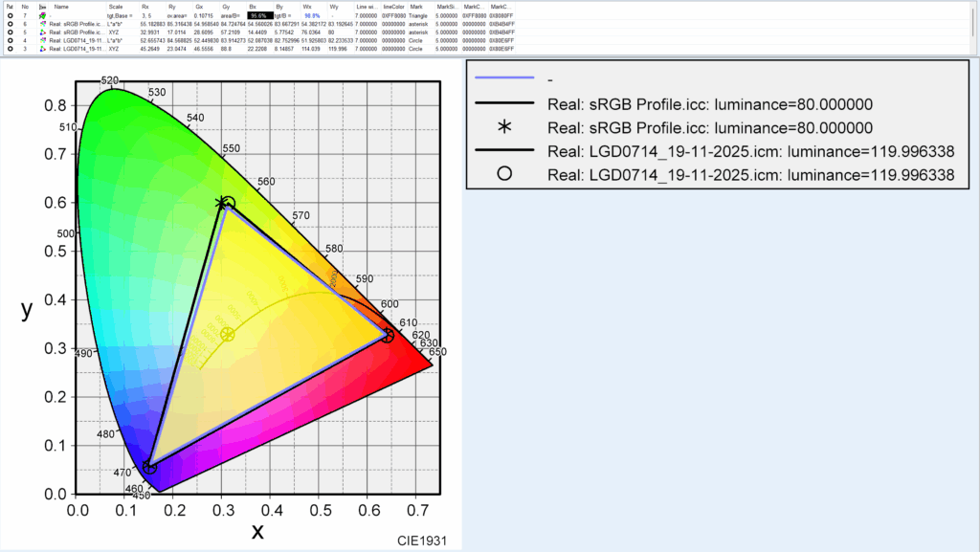The image size is (980, 552).
Task: Select the sRGB Profile row with L*a*b* scale
Action: (x=78, y=24)
